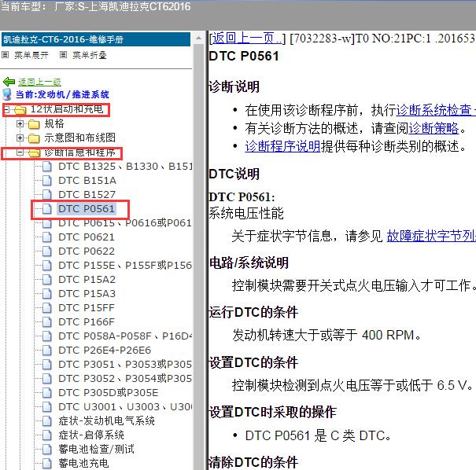This screenshot has height=470, width=476.
Task: Click document icon beside DTC B1325、B1330
Action: pyautogui.click(x=46, y=167)
